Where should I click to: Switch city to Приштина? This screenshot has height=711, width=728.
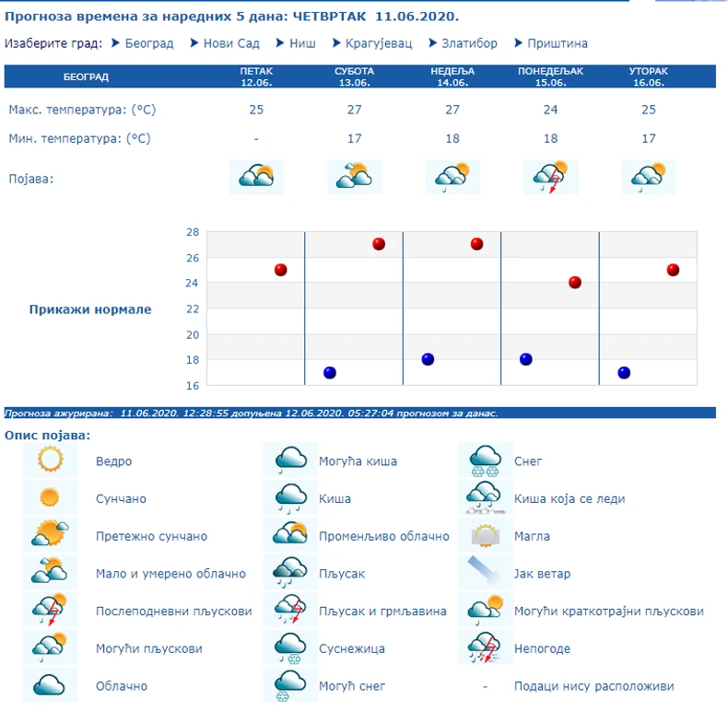click(x=557, y=43)
